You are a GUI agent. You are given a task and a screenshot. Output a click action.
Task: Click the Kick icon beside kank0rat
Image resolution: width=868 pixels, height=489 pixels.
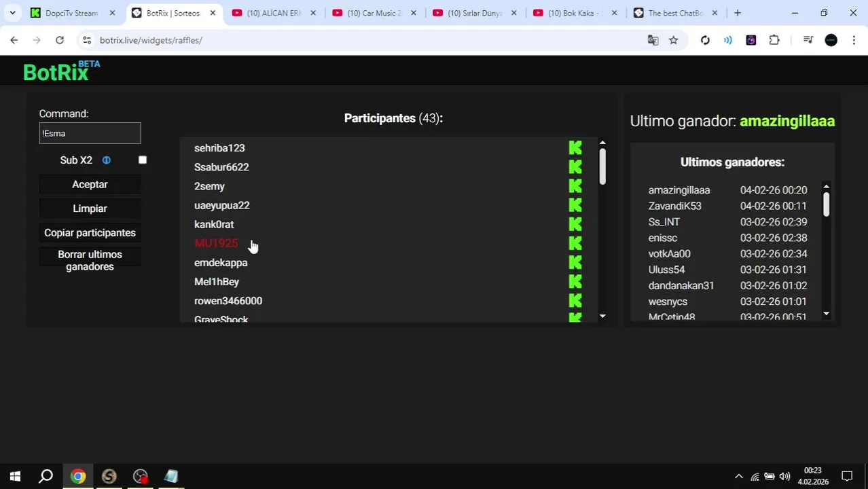point(575,223)
